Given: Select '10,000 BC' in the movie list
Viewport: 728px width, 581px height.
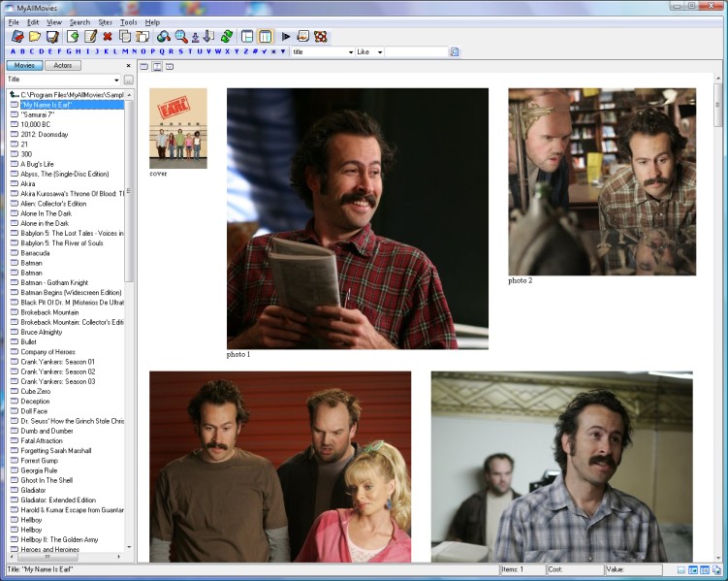Looking at the screenshot, I should point(35,124).
